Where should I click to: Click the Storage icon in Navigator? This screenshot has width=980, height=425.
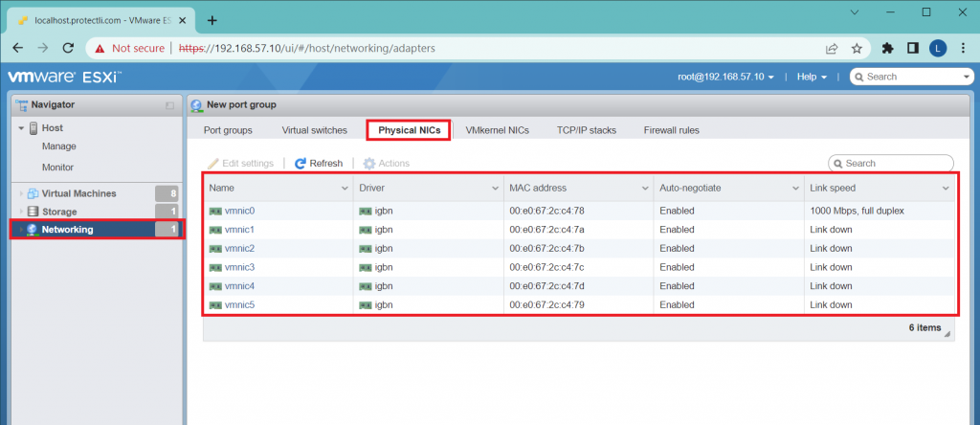coord(33,212)
